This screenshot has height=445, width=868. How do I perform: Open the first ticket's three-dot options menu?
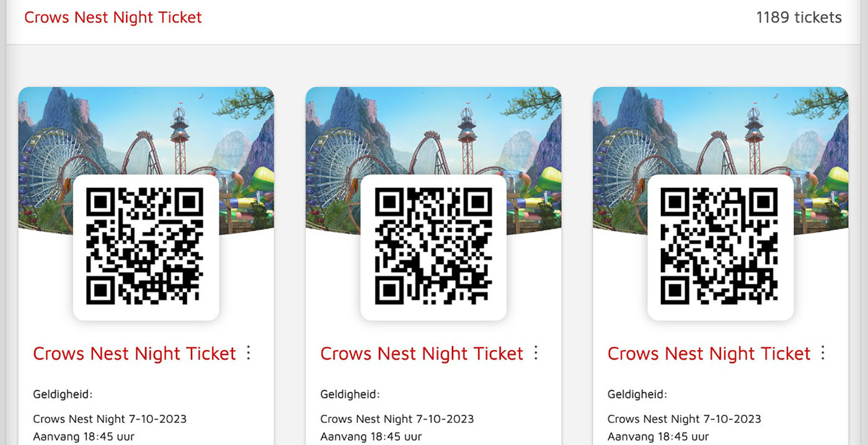(249, 353)
